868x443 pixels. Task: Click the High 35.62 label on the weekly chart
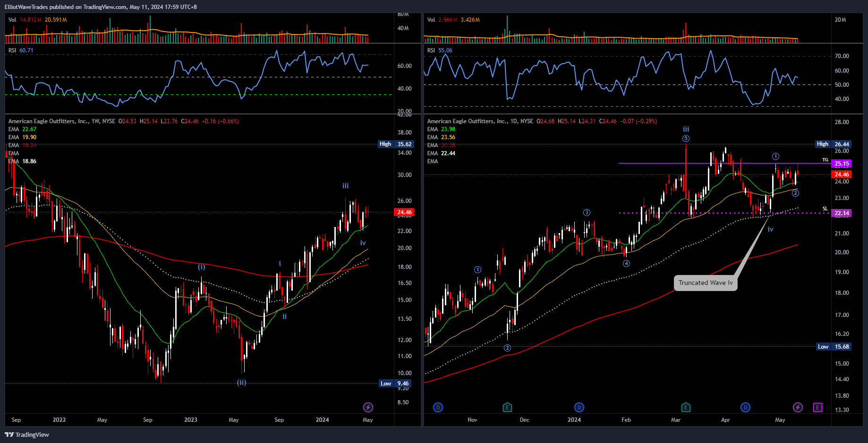pos(396,144)
